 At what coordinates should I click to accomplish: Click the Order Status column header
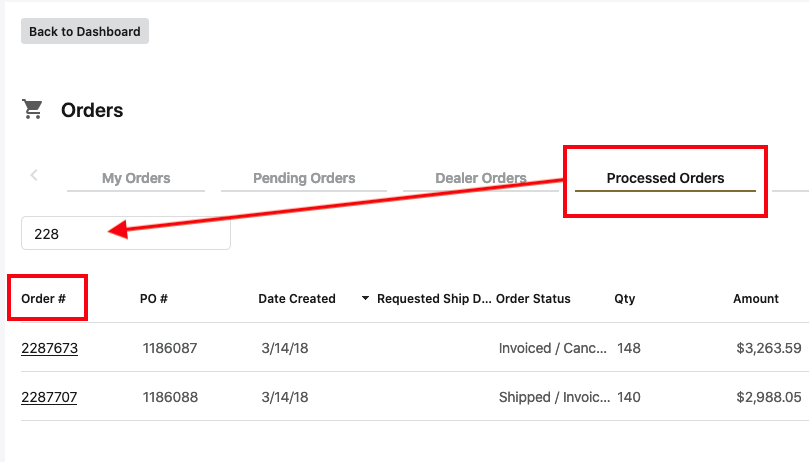(x=534, y=299)
